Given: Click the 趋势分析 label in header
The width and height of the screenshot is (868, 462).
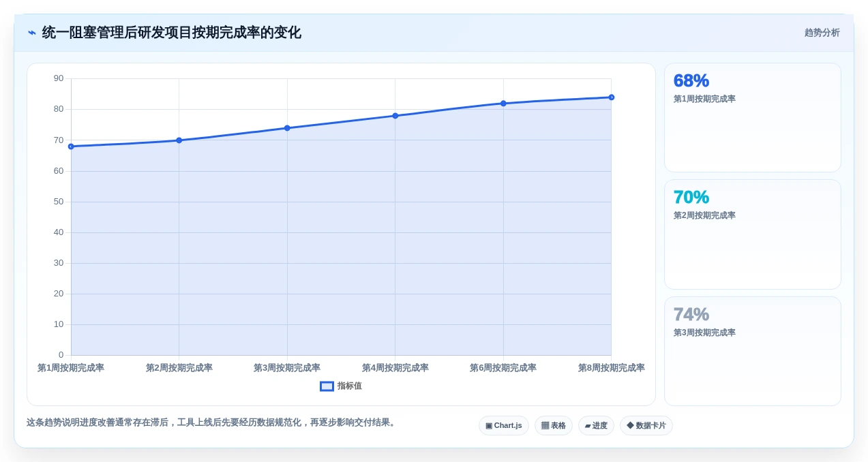Looking at the screenshot, I should 822,33.
